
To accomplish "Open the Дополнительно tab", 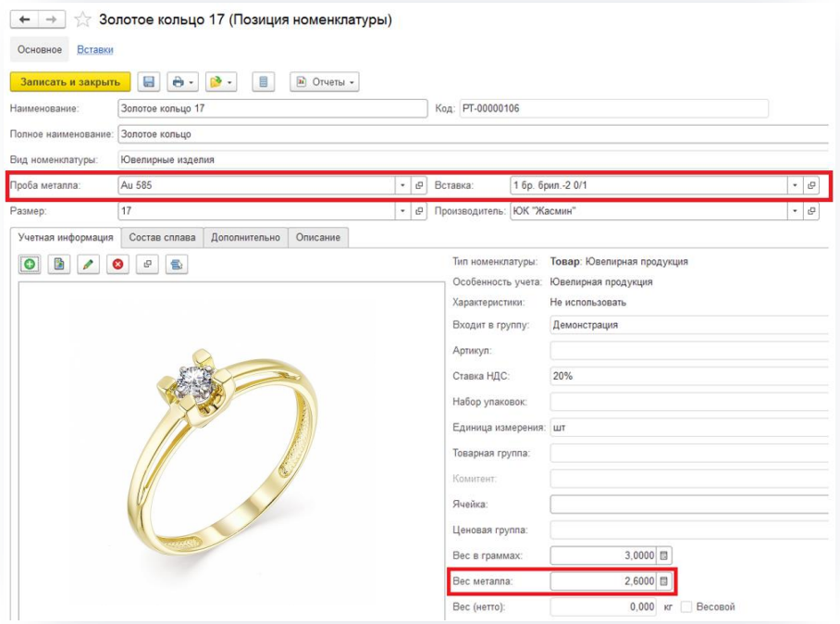I will pos(245,238).
